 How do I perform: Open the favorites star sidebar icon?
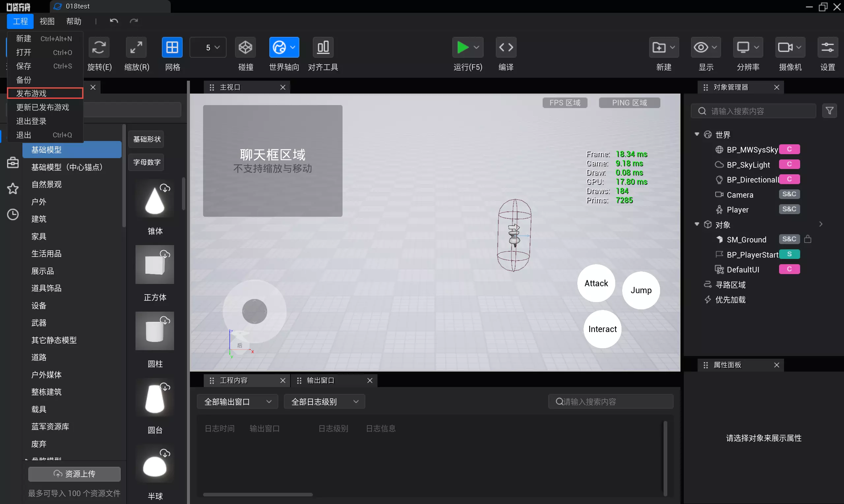point(13,188)
